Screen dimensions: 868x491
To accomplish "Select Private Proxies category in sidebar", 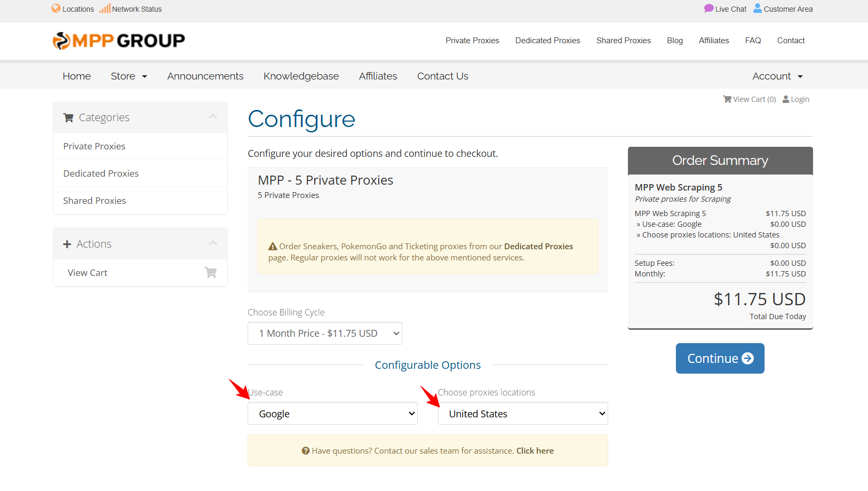I will pos(140,146).
